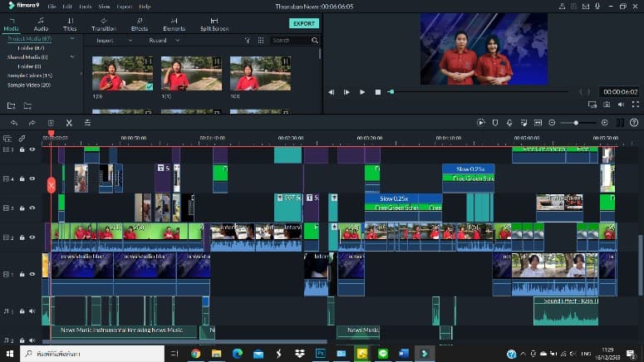This screenshot has height=362, width=644.
Task: Hide video track 4 with its eye icon
Action: tap(32, 179)
